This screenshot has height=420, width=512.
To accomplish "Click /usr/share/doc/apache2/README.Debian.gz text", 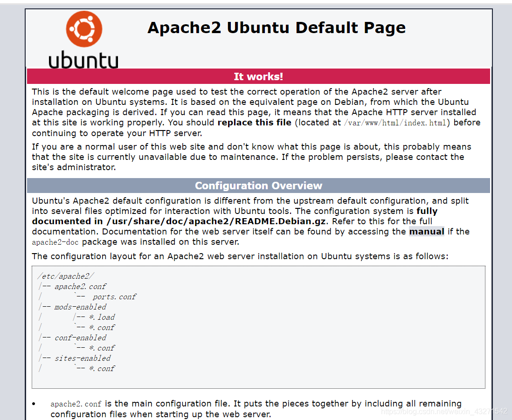I will coord(216,221).
